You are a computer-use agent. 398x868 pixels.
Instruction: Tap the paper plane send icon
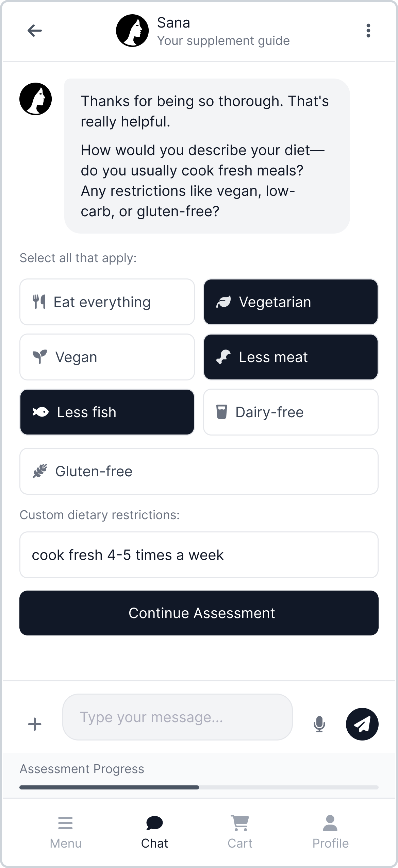[x=362, y=724]
